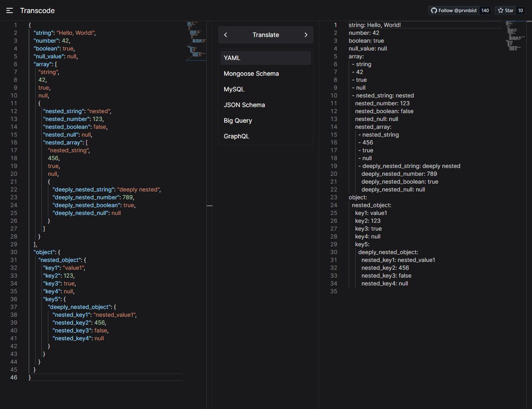Viewport: 532px width, 409px height.
Task: Open the hamburger menu icon
Action: 10,10
